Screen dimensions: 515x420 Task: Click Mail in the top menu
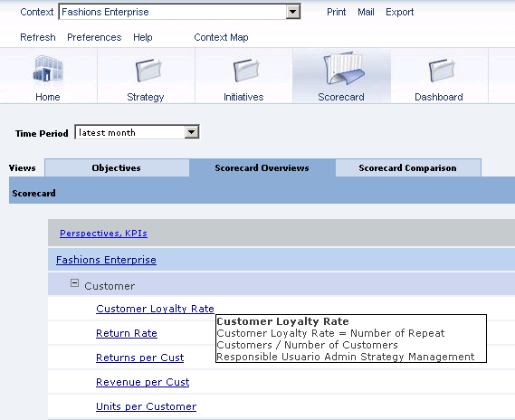366,12
